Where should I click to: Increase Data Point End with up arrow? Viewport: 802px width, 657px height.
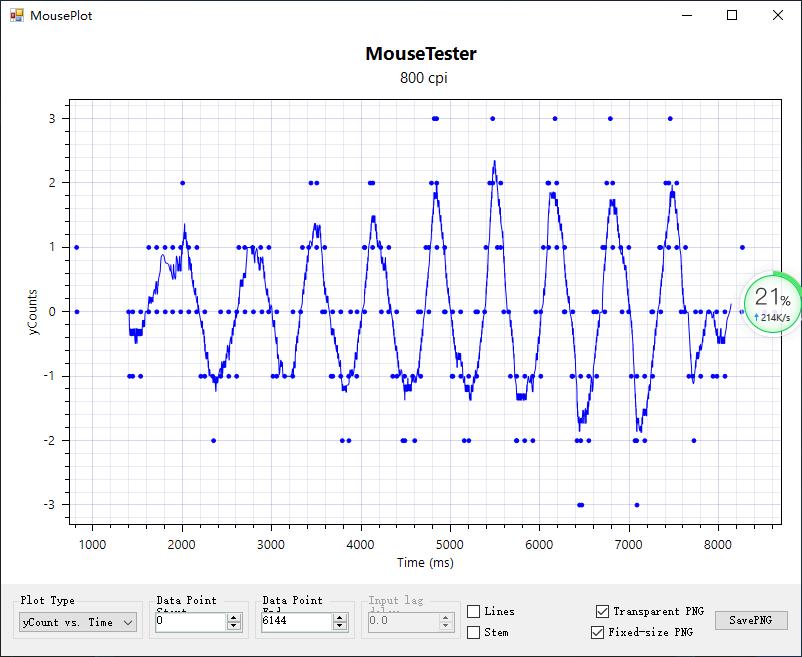[341, 618]
